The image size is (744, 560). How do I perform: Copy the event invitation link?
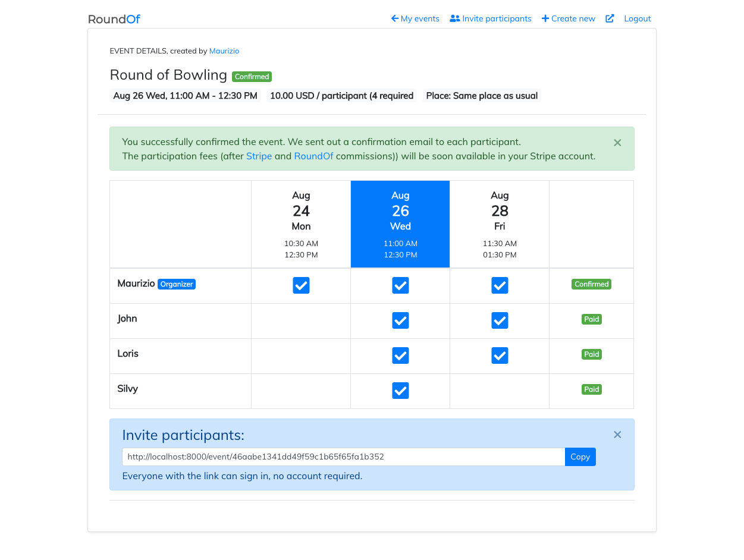(580, 457)
